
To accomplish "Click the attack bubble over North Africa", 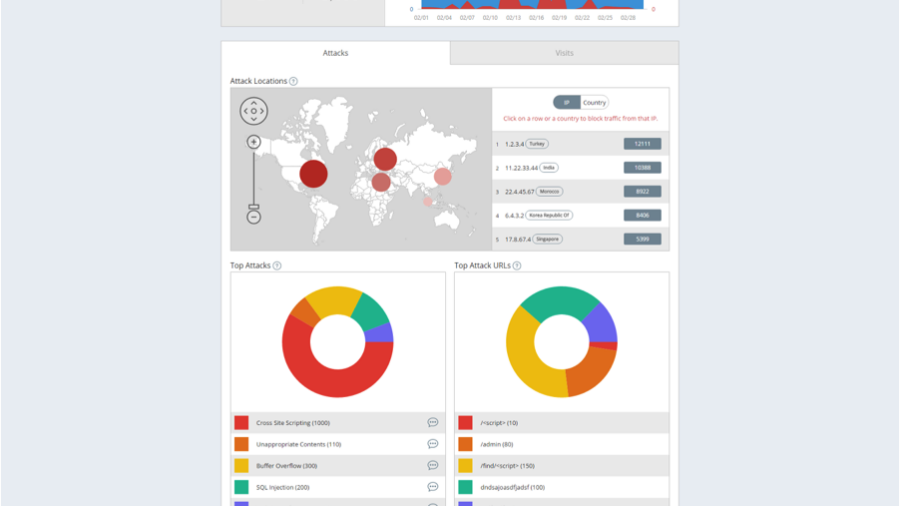I will pos(381,182).
